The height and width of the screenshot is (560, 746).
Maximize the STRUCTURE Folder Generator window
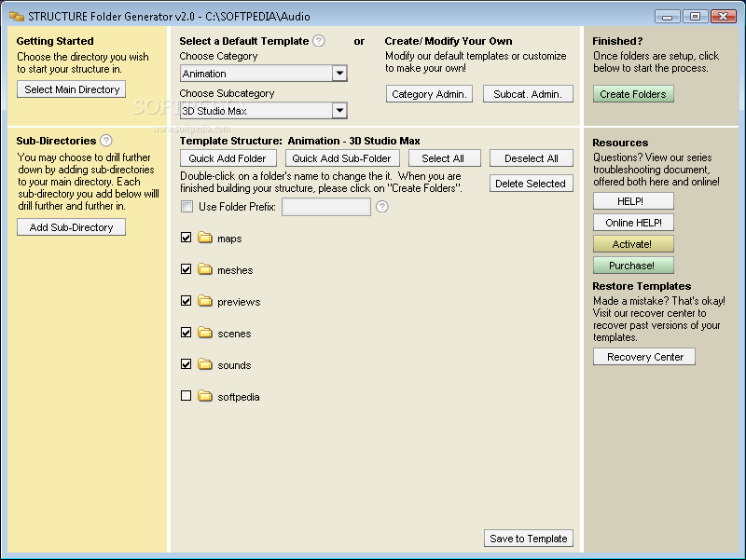click(x=695, y=16)
